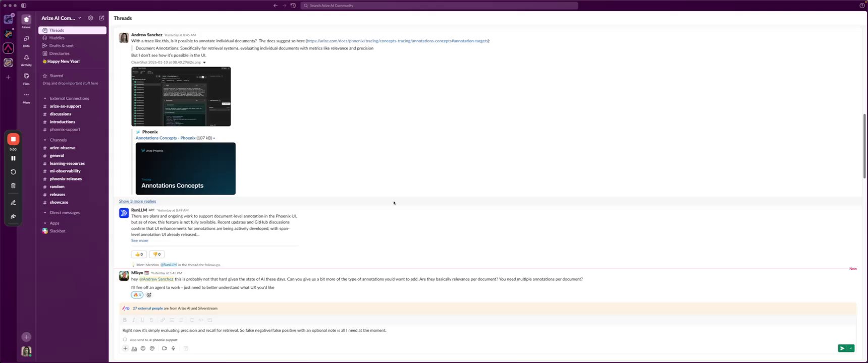Toggle italic formatting in composer

(134, 320)
